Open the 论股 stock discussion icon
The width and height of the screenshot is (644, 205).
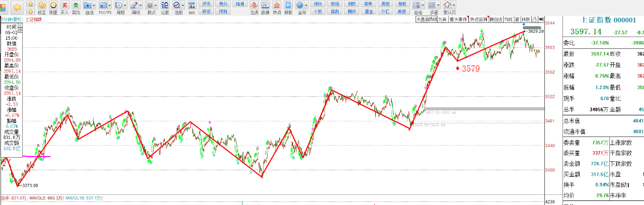point(165,7)
